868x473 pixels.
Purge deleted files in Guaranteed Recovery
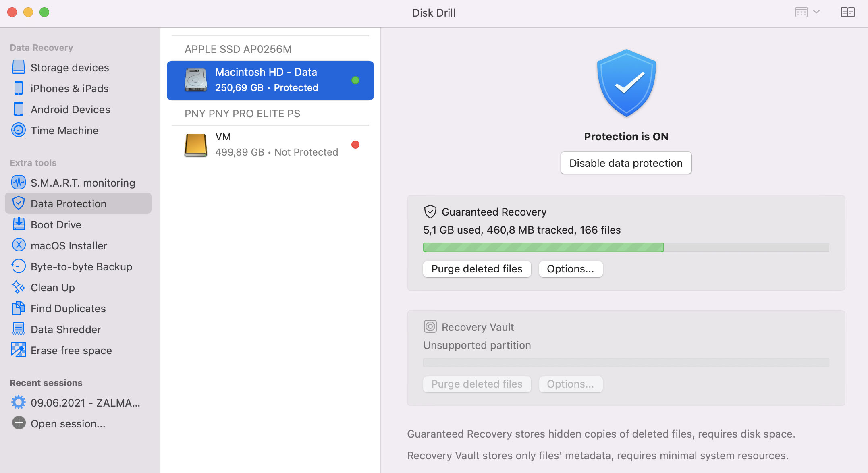click(x=477, y=269)
